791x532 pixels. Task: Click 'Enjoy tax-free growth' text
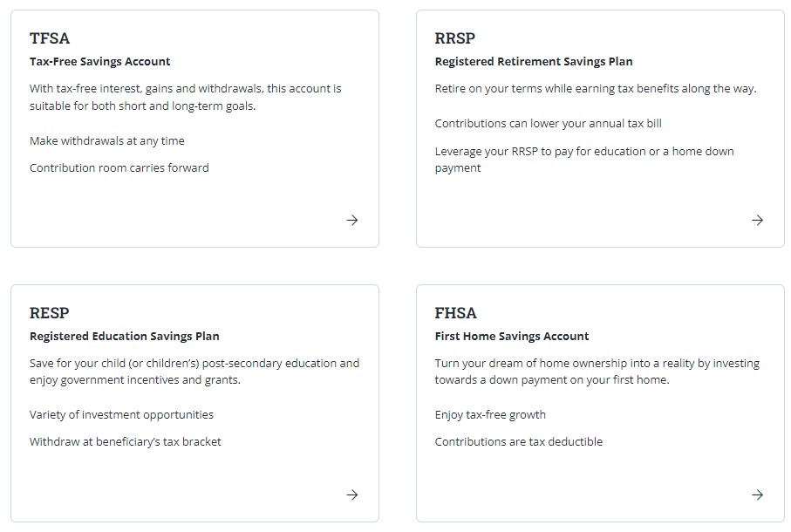pyautogui.click(x=490, y=414)
